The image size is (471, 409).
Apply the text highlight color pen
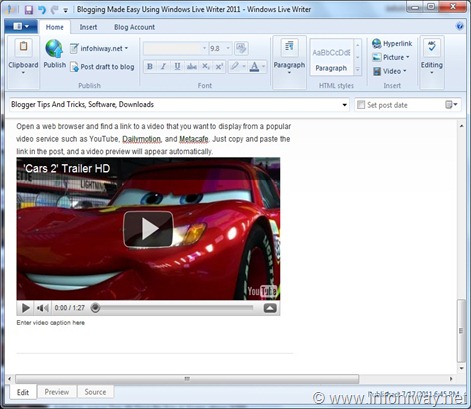[235, 66]
